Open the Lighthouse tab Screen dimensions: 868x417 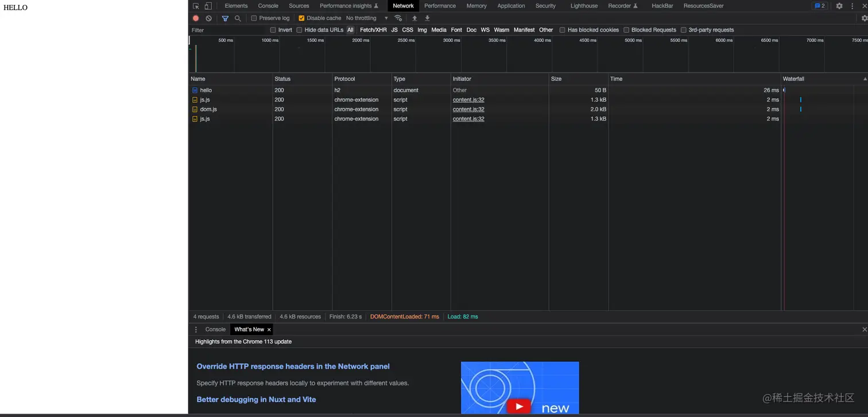[584, 6]
